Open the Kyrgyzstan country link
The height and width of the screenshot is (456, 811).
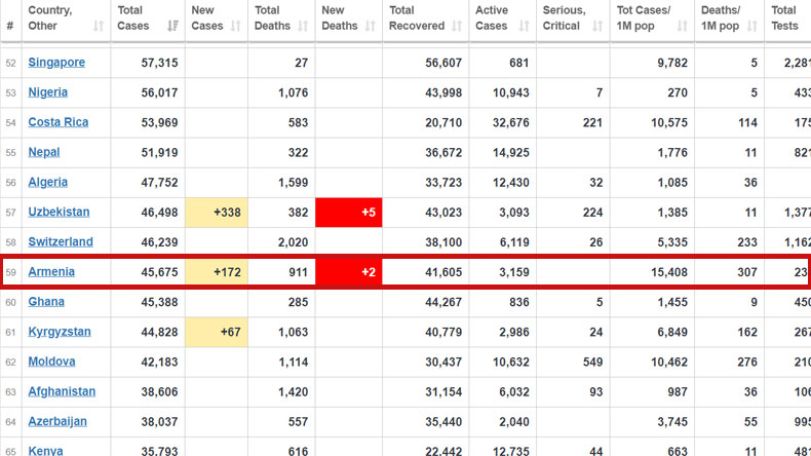(59, 332)
